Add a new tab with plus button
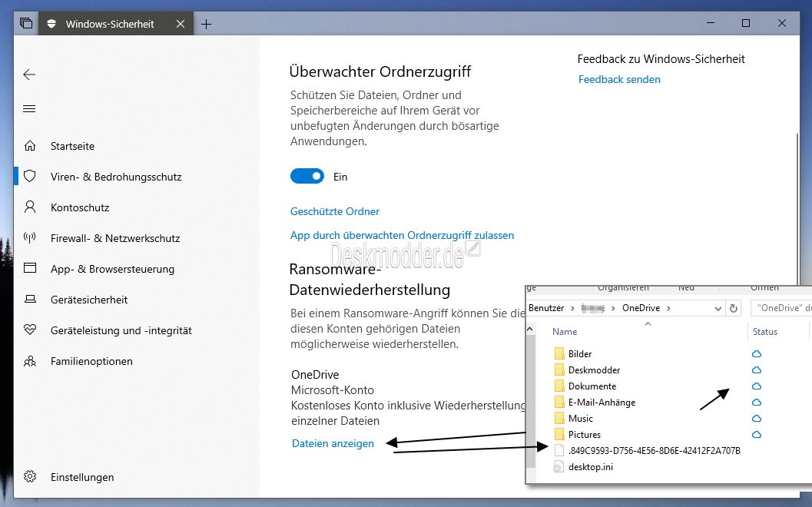 pyautogui.click(x=206, y=24)
